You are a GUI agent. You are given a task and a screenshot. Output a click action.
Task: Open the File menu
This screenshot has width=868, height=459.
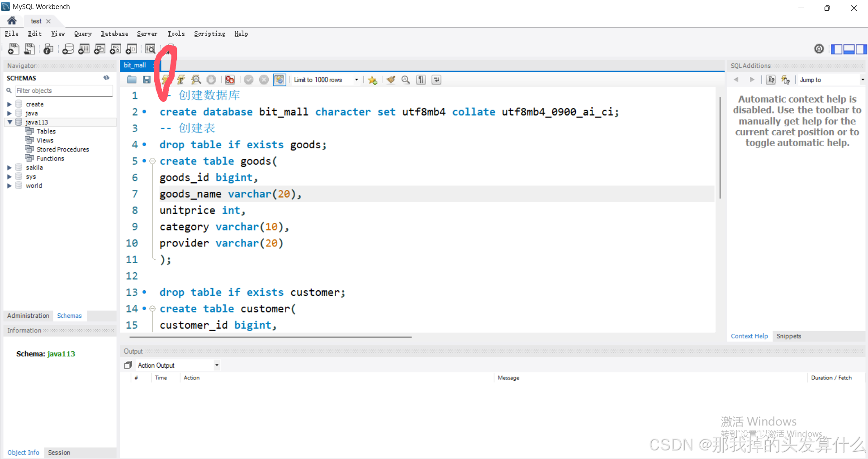(x=12, y=33)
